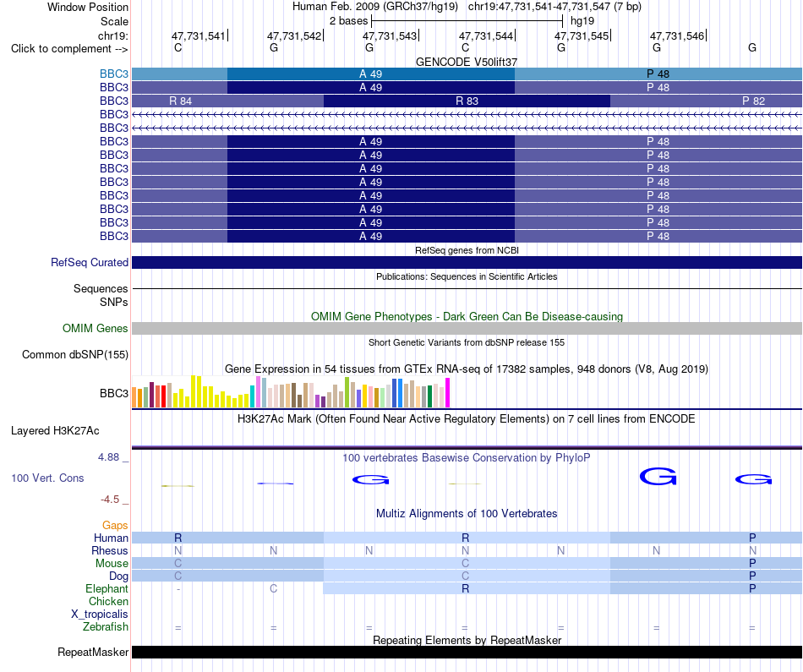Click the 100 Vert. Cons label
The image size is (803, 672).
[x=47, y=478]
